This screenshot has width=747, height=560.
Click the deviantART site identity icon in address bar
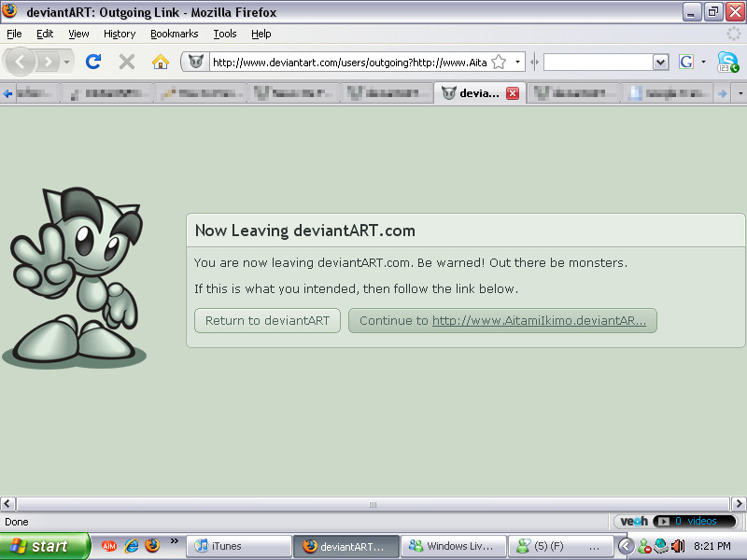coord(196,62)
